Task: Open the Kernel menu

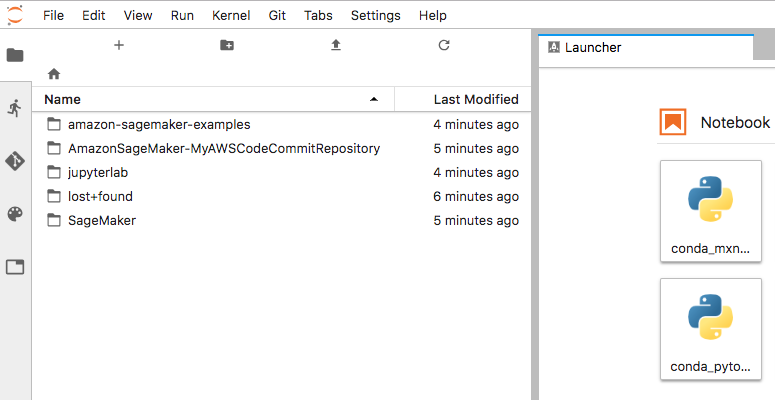Action: pos(231,15)
